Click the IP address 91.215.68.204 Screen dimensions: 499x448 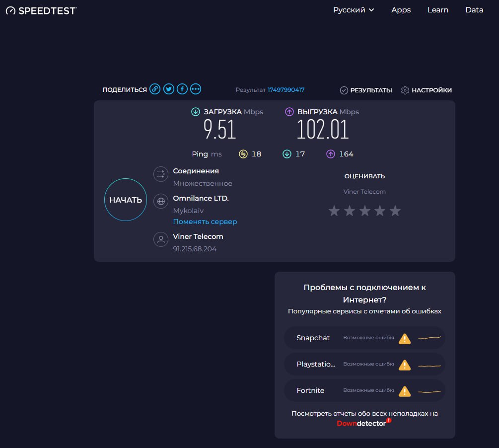click(195, 249)
